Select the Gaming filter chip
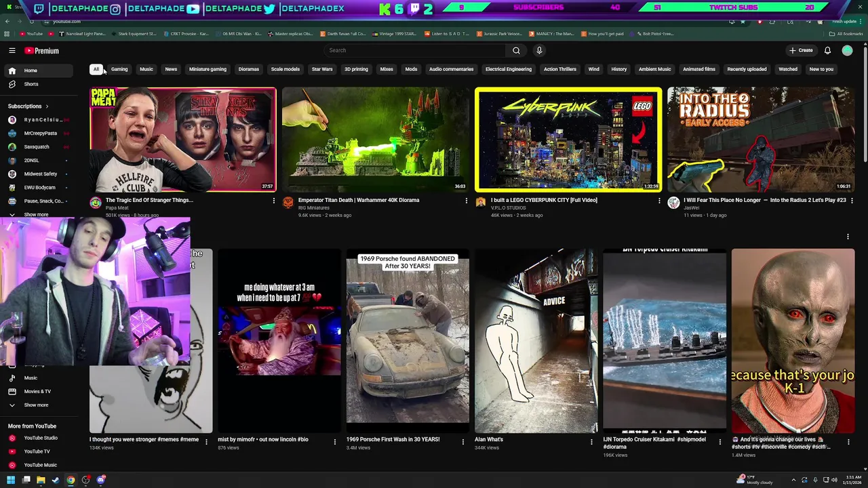The width and height of the screenshot is (868, 488). click(x=119, y=69)
